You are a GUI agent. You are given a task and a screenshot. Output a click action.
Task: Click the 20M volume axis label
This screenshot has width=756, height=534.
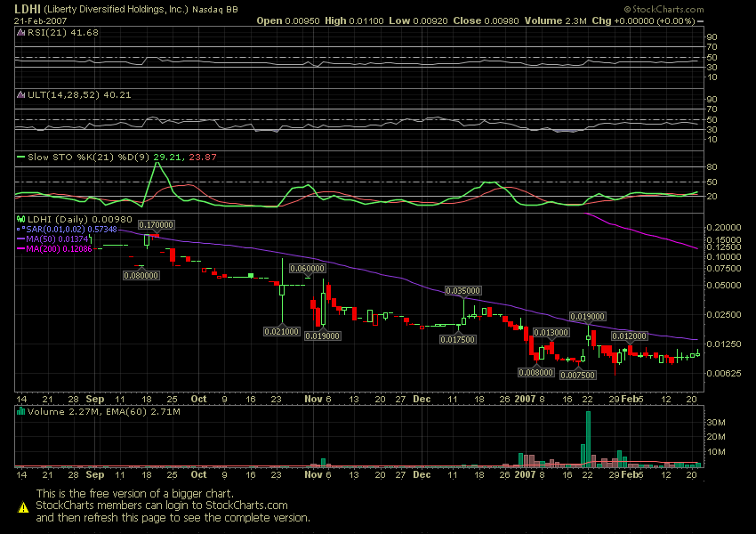coord(716,437)
